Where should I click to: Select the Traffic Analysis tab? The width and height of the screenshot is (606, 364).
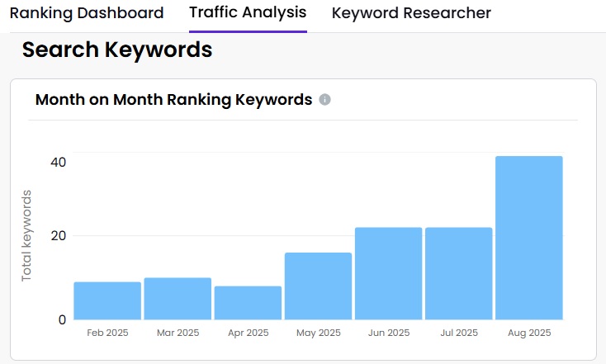(248, 13)
